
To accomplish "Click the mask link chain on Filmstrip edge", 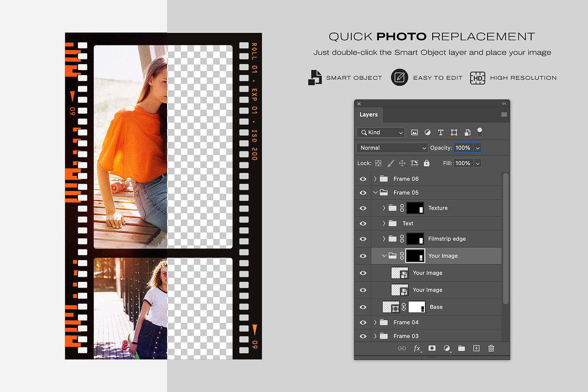I will pyautogui.click(x=402, y=239).
